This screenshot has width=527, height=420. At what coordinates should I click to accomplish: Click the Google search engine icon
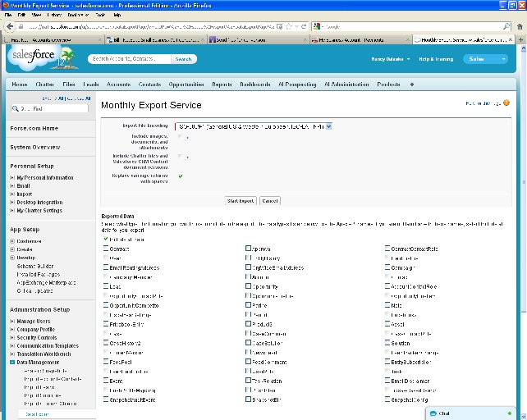click(x=316, y=26)
